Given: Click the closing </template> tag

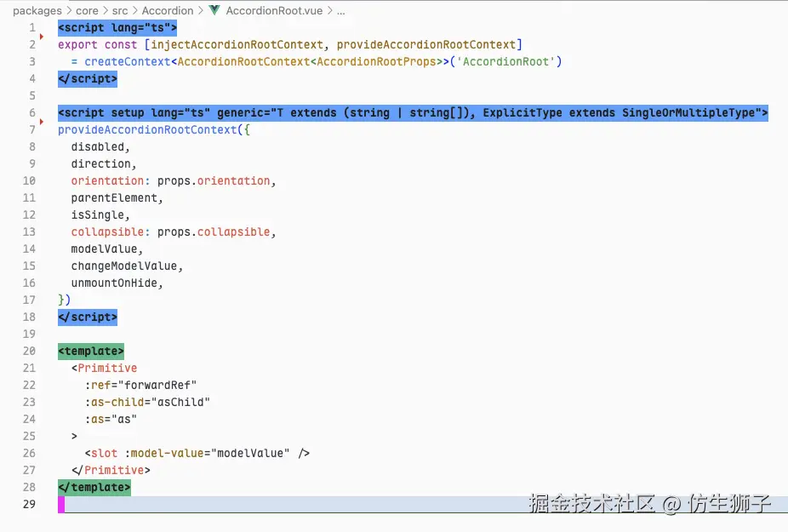Looking at the screenshot, I should pos(94,487).
